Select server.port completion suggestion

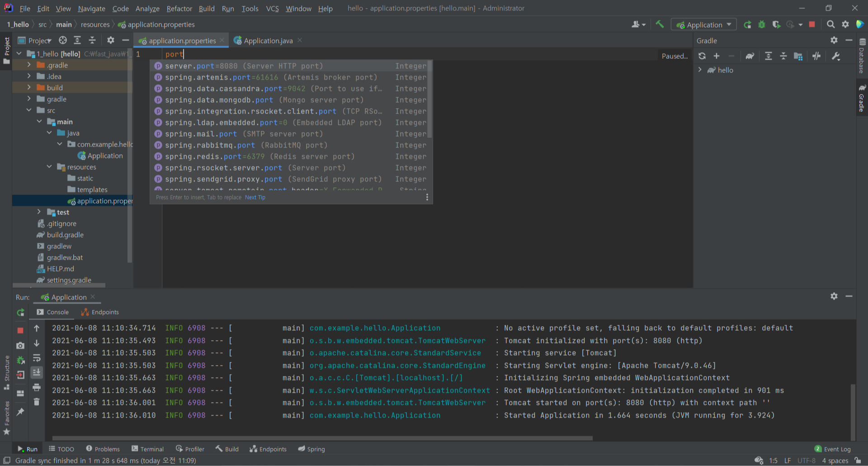tap(291, 66)
